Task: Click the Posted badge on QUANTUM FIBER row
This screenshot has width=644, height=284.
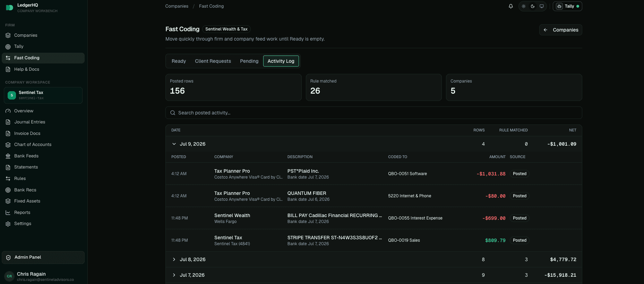Action: coord(520,196)
